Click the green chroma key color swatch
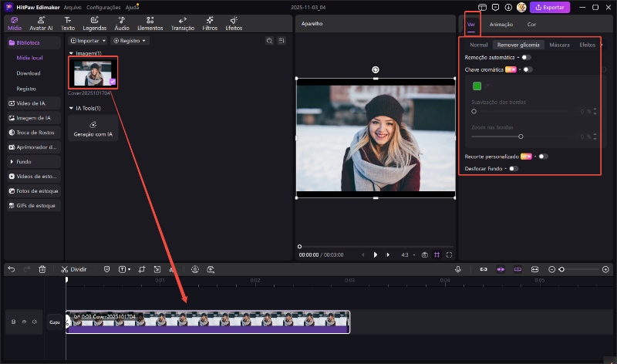The height and width of the screenshot is (364, 617). pos(477,86)
